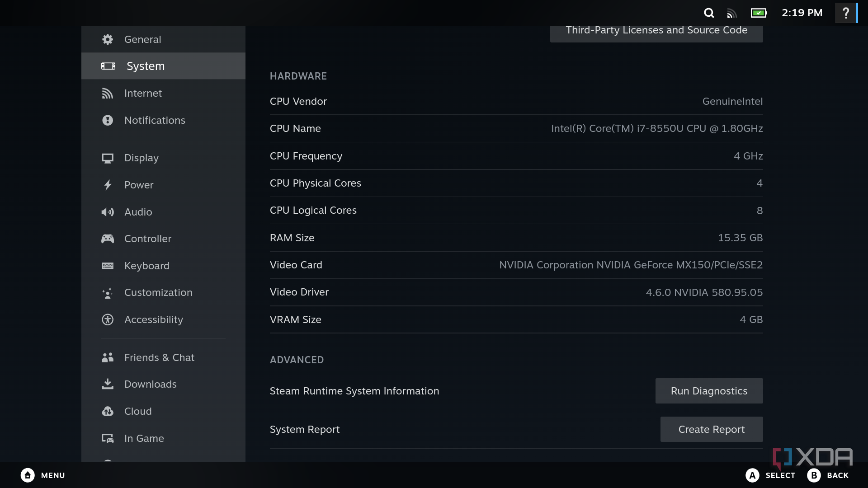Switch to Internet settings
The image size is (868, 488).
click(163, 93)
